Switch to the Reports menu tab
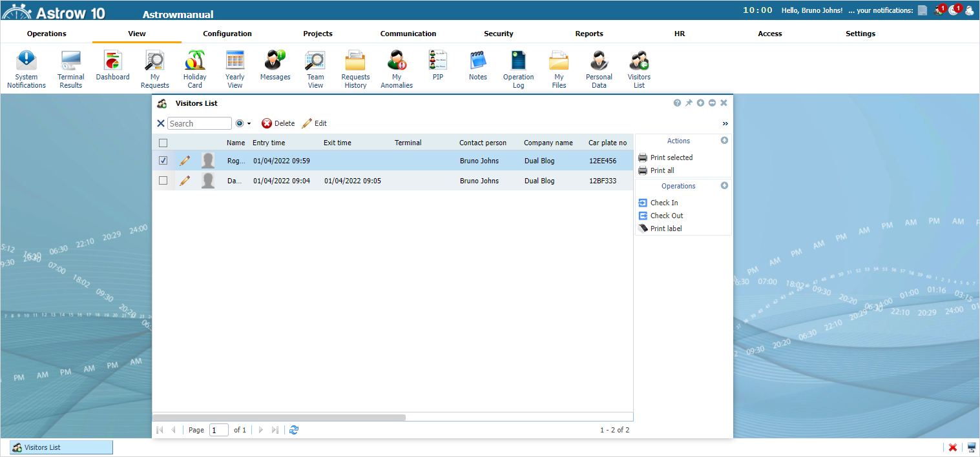 coord(589,34)
